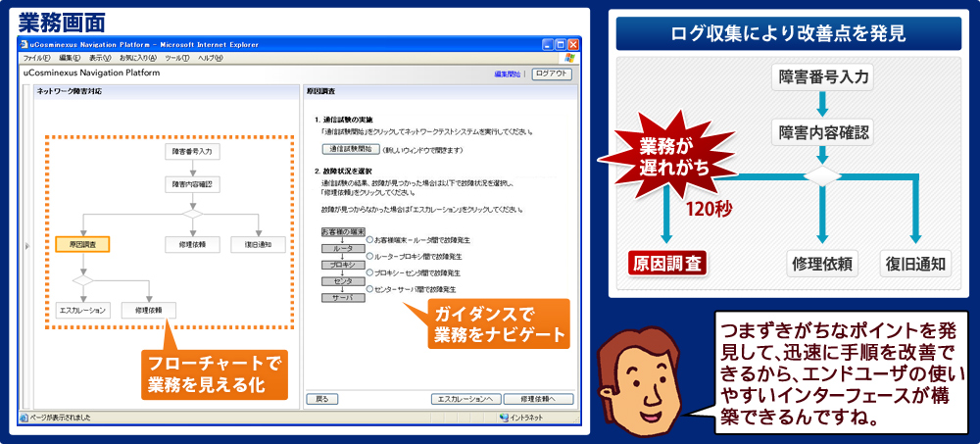Open the 編集(E) menu
980x444 pixels.
coord(70,58)
